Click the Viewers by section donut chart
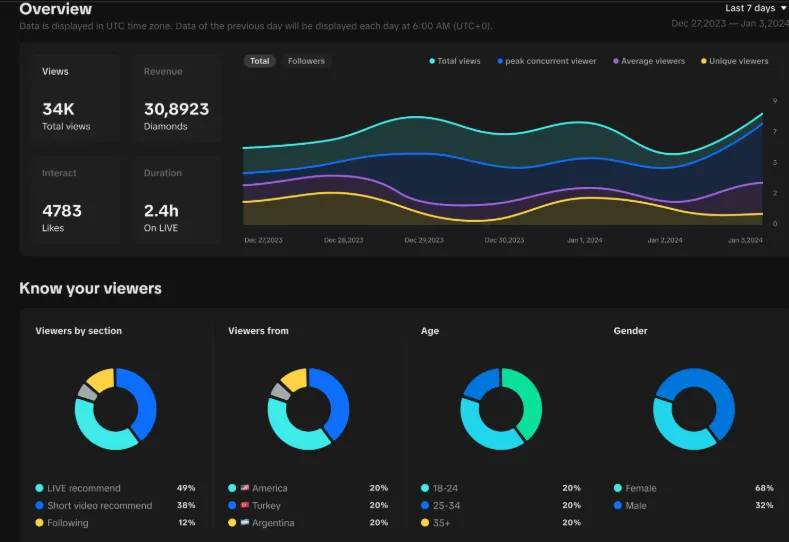The height and width of the screenshot is (542, 789). (x=115, y=409)
